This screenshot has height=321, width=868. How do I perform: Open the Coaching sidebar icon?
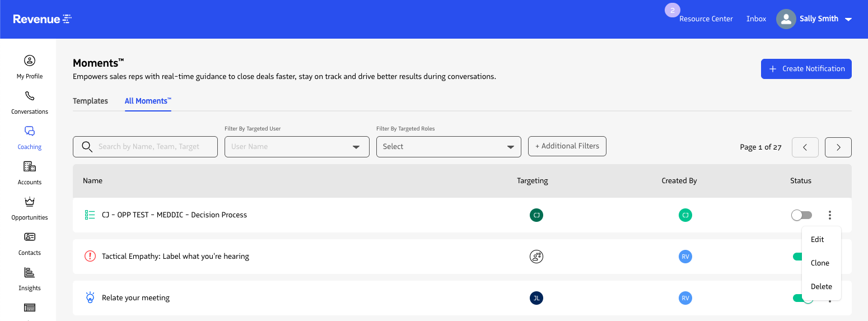coord(30,137)
